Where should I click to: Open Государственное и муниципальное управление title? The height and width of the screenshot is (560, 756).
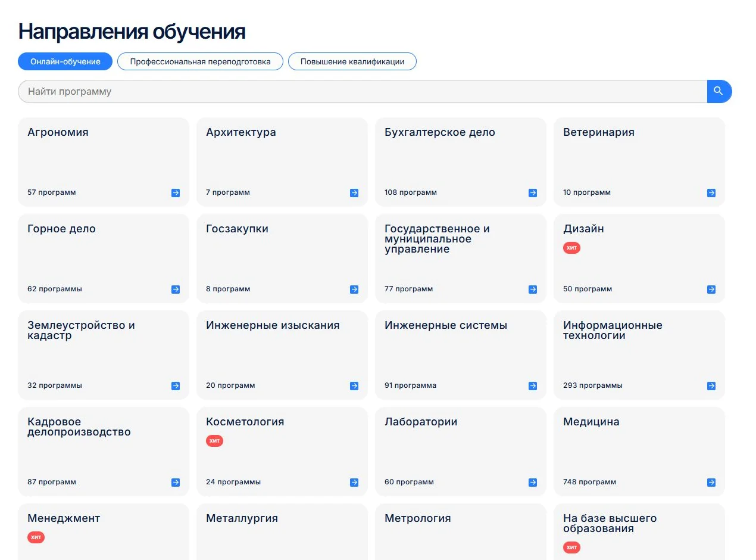click(x=437, y=239)
